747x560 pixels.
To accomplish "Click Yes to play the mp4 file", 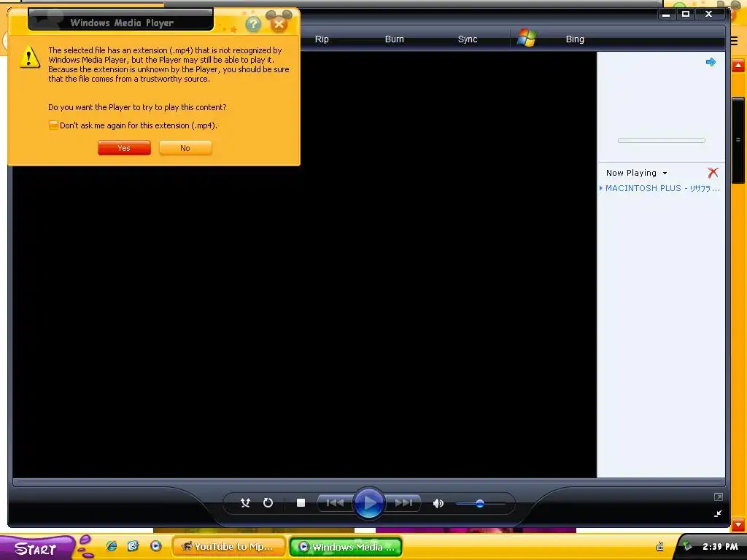I will [124, 148].
